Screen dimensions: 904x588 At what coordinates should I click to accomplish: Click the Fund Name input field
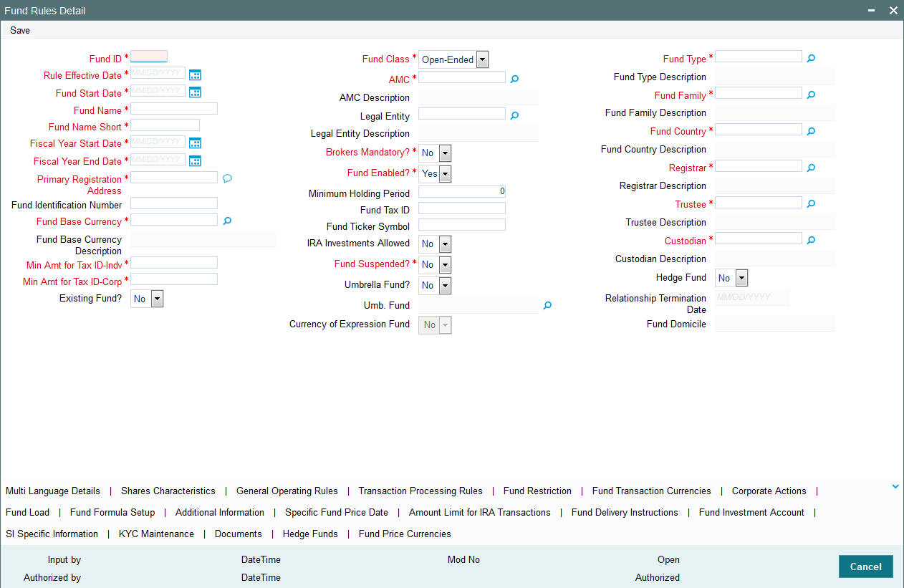[x=174, y=109]
